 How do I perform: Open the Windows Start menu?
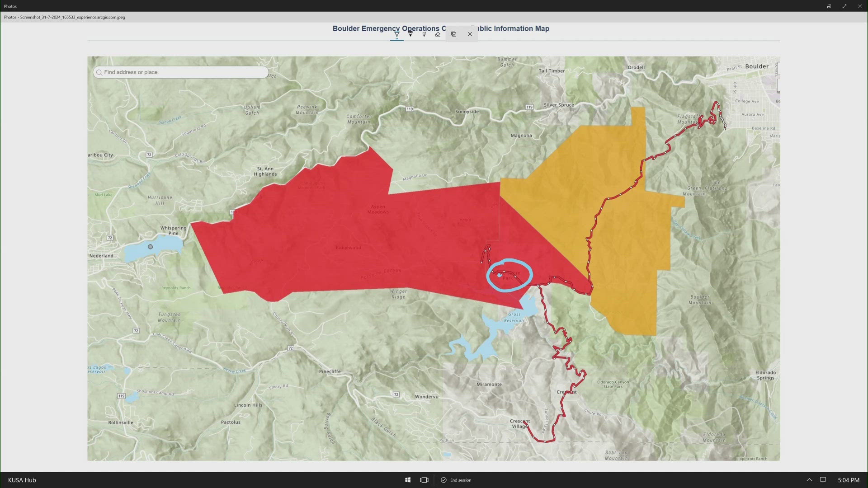click(407, 480)
